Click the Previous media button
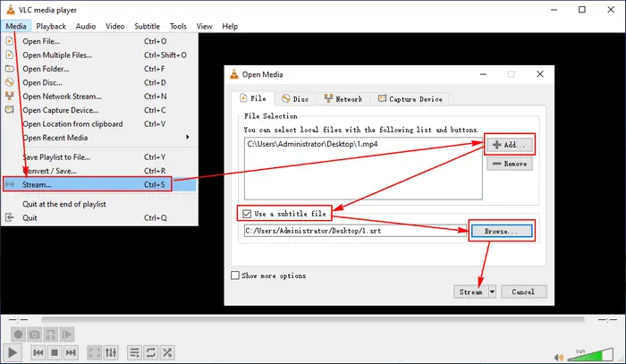 point(38,352)
